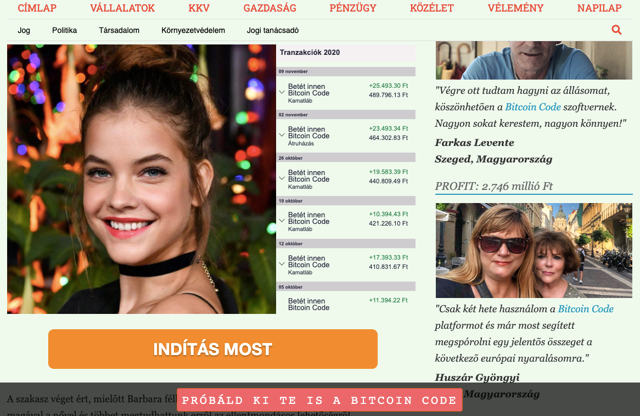Image resolution: width=640 pixels, height=416 pixels.
Task: Click the 19 október date header
Action: tap(346, 201)
